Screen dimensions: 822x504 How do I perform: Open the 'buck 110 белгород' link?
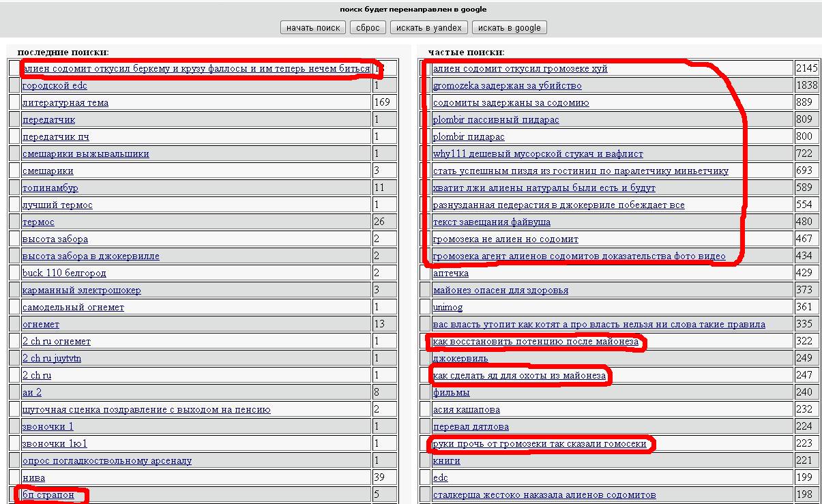[x=64, y=273]
